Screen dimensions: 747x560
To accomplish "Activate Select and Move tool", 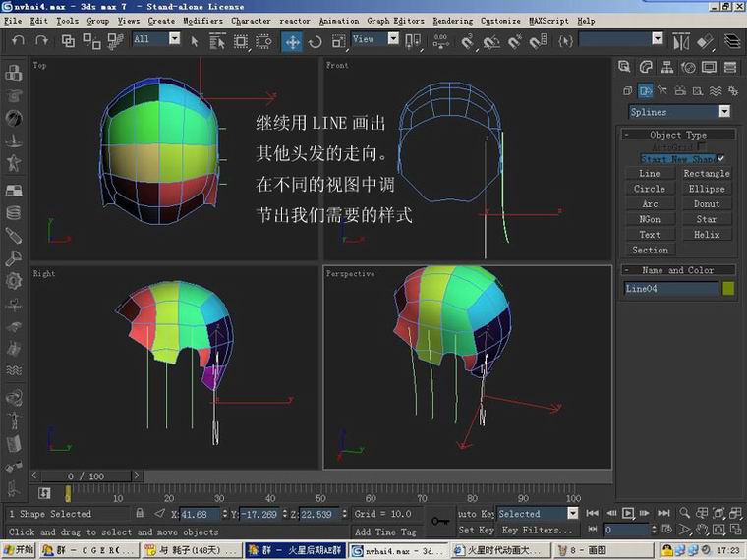I will (292, 42).
